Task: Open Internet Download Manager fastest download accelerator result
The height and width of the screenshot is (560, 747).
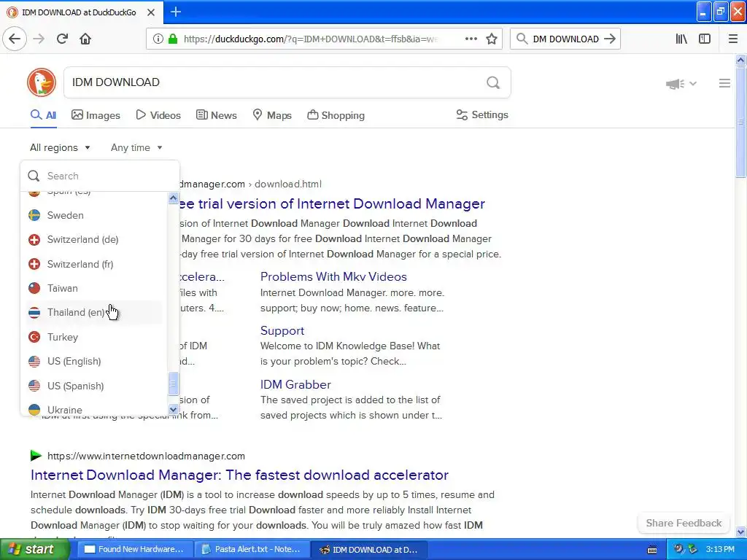Action: coord(239,475)
